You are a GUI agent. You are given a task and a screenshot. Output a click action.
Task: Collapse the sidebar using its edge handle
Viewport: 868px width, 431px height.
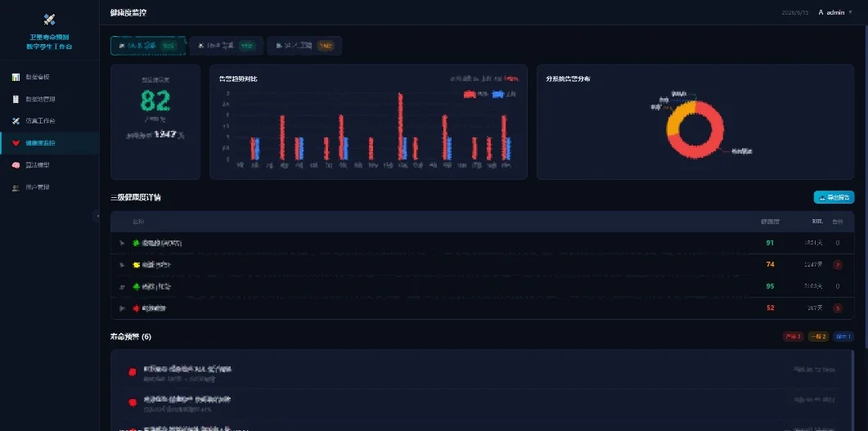tap(97, 216)
